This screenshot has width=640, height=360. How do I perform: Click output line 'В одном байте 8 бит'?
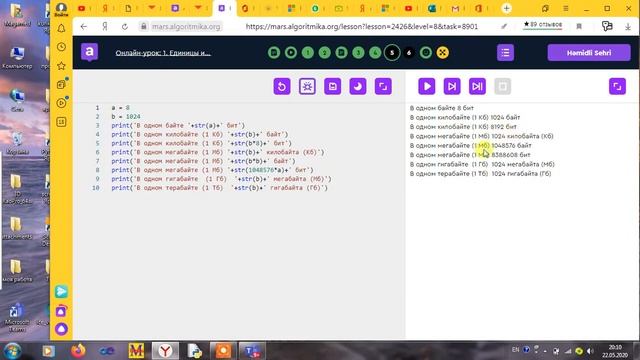click(442, 108)
